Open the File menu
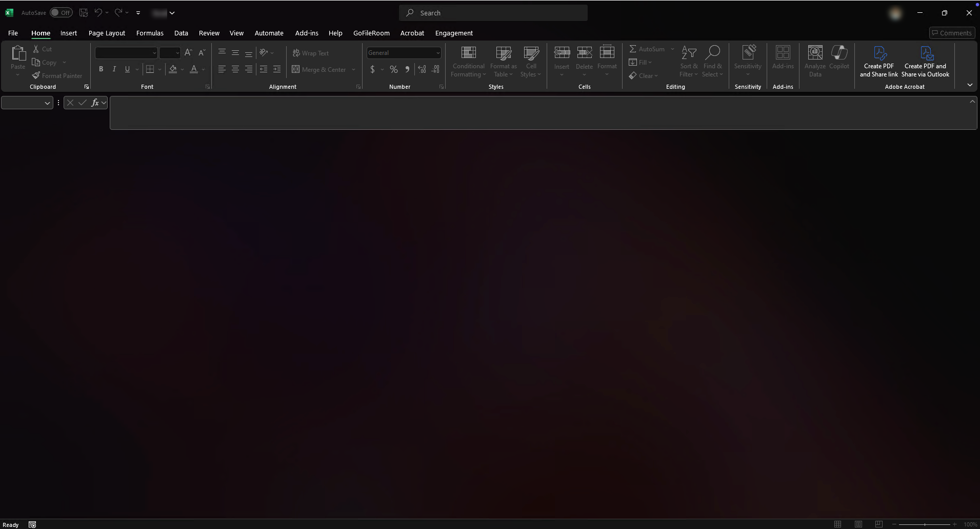This screenshot has width=980, height=529. [13, 33]
